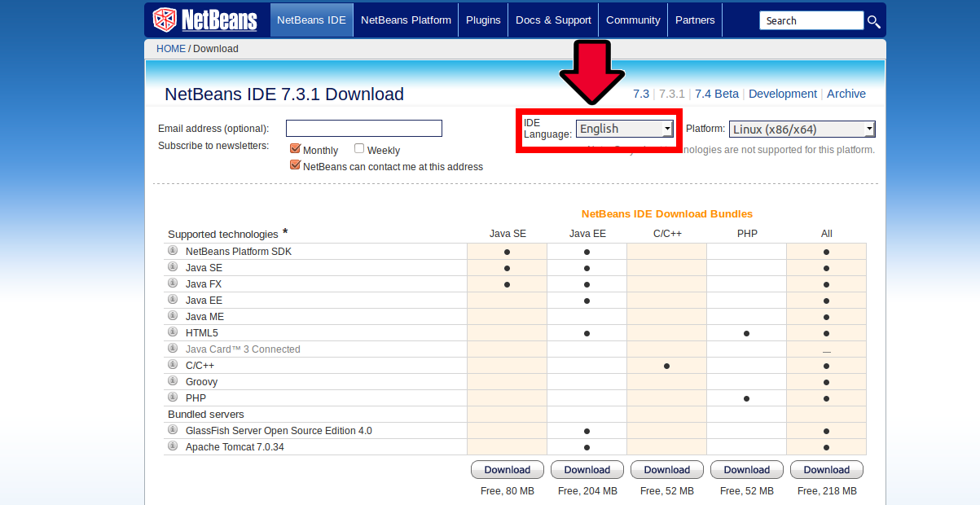Viewport: 980px width, 505px height.
Task: Download the Java EE bundle
Action: (587, 469)
